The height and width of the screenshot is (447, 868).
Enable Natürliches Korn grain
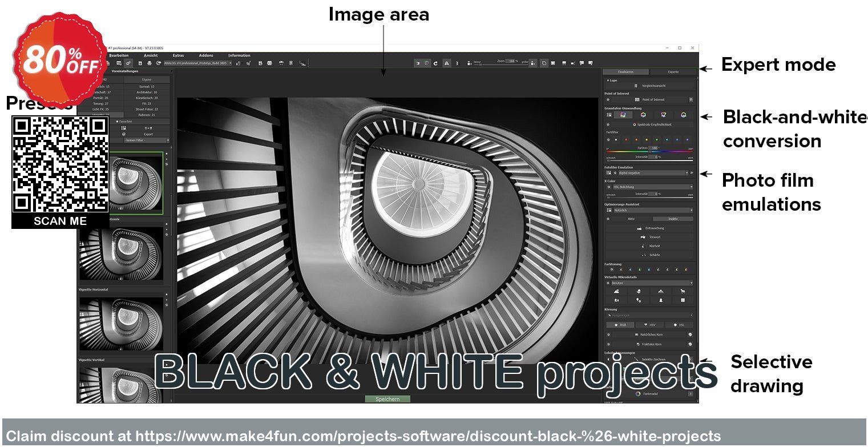(649, 335)
